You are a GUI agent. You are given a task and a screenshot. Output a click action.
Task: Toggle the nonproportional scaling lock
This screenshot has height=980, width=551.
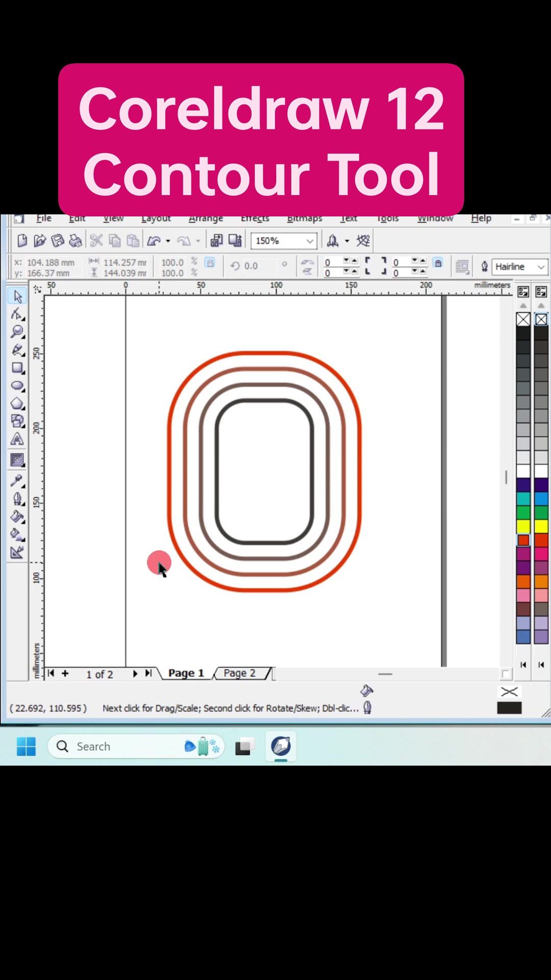pyautogui.click(x=210, y=262)
